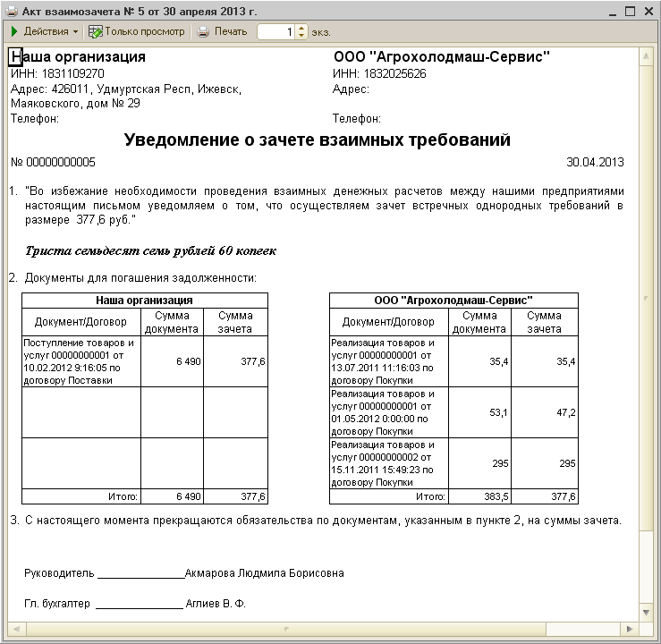Click the ООО "Агрохолодмаш-Сервис" heading at top

(x=442, y=56)
